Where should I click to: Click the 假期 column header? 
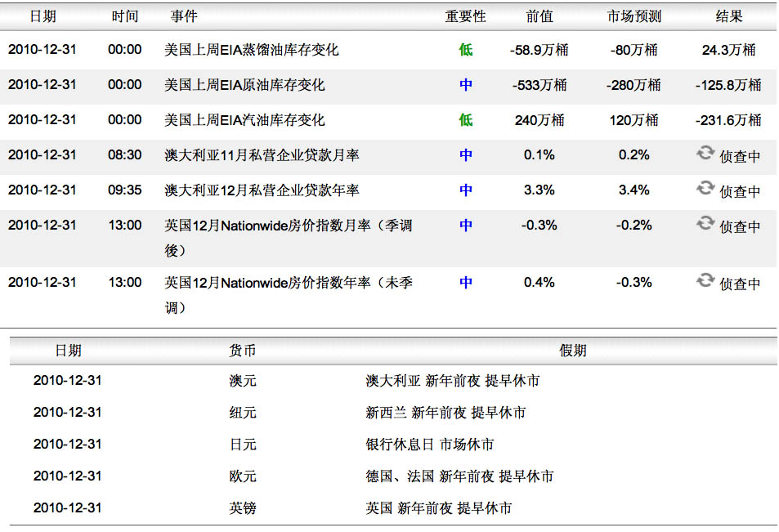573,351
